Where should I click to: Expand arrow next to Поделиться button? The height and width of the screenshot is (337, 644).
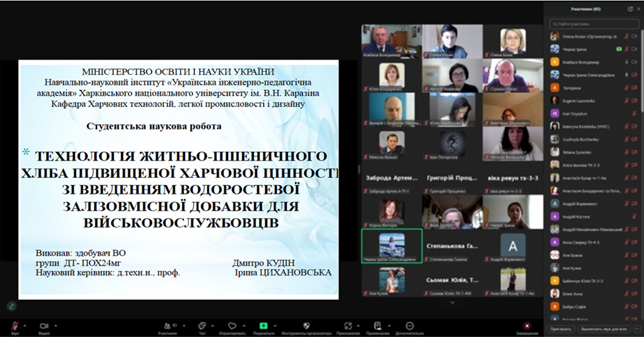276,326
